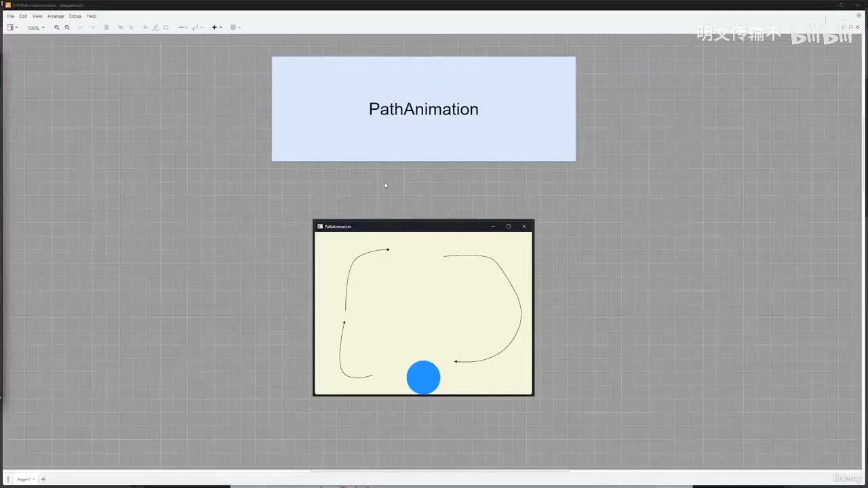Click the PathAnimation window title text
This screenshot has width=868, height=488.
click(338, 226)
